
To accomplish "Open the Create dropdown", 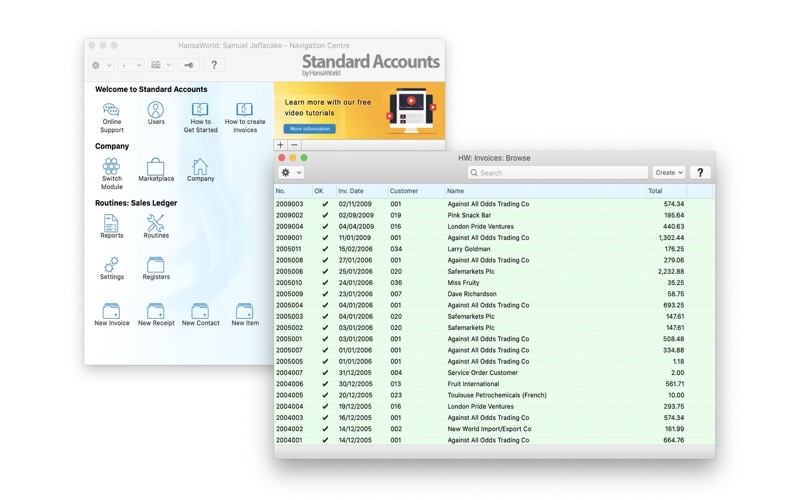I will (668, 172).
